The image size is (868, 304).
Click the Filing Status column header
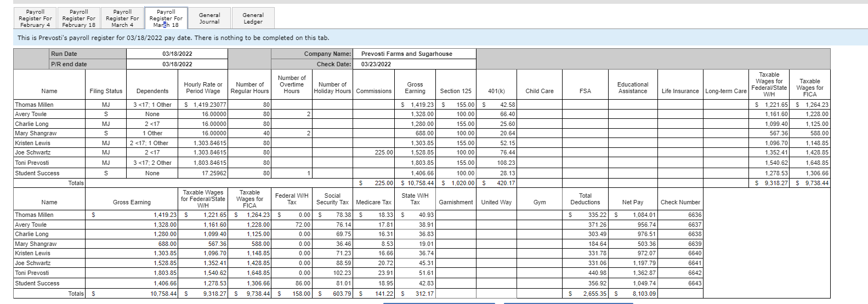106,91
